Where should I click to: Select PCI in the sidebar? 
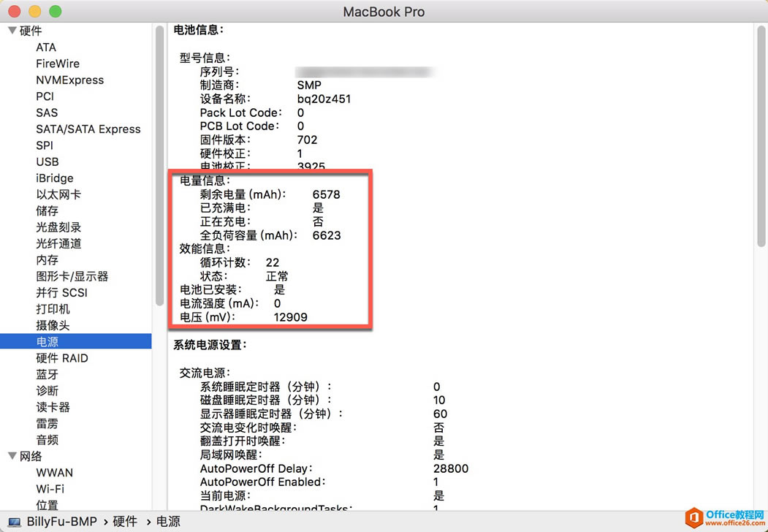click(45, 96)
